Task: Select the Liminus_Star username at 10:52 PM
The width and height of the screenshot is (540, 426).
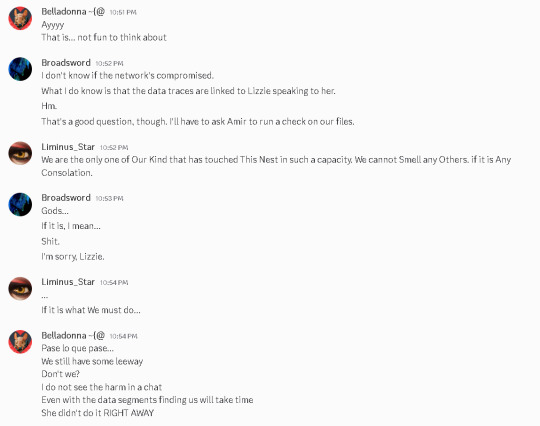Action: 68,147
